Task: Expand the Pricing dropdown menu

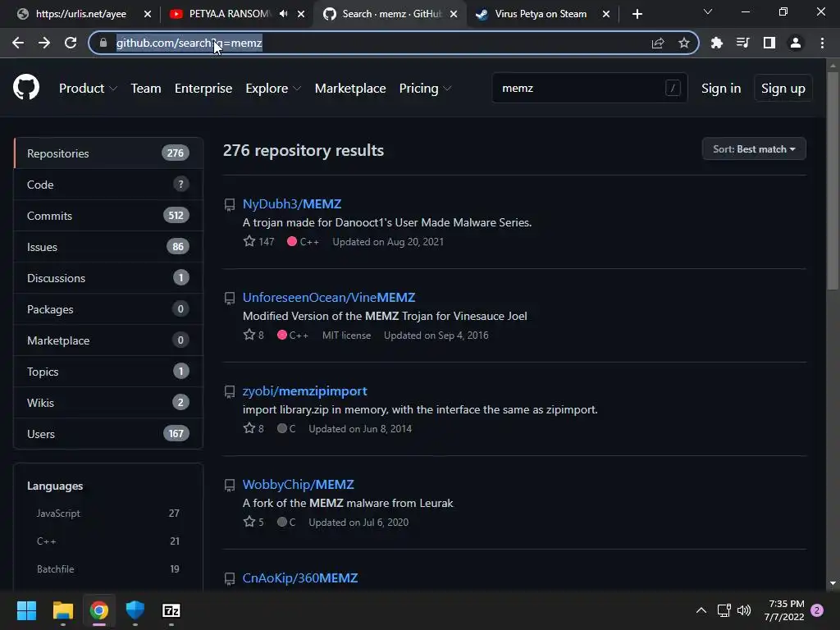Action: 426,89
